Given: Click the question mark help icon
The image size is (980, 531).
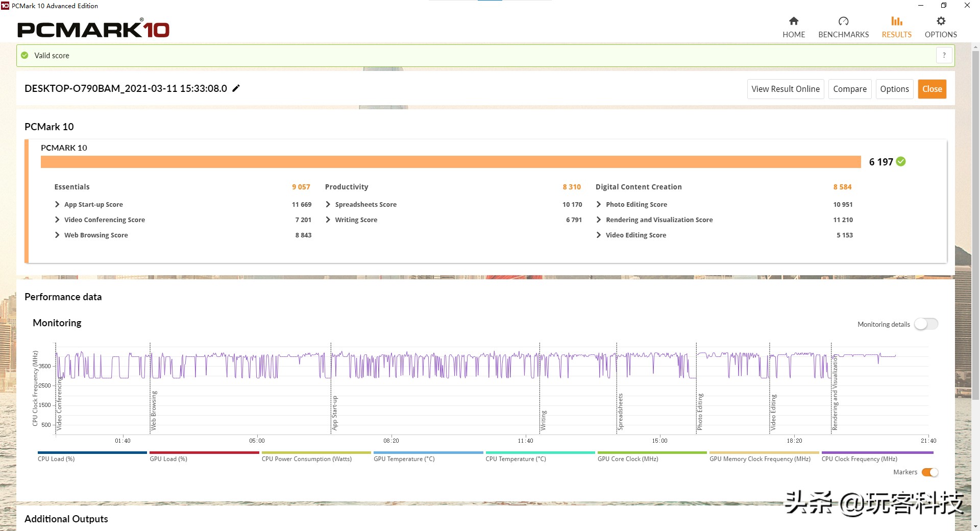Looking at the screenshot, I should tap(944, 55).
